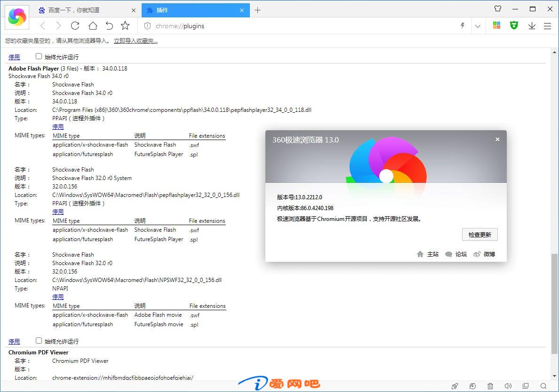
Task: Open the downloads arrow icon
Action: (532, 26)
